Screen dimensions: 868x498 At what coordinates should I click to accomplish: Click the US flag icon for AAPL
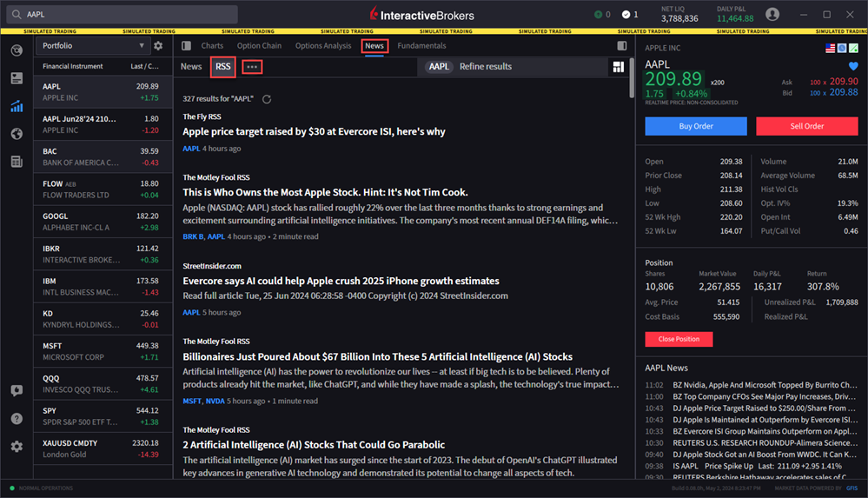pyautogui.click(x=830, y=48)
